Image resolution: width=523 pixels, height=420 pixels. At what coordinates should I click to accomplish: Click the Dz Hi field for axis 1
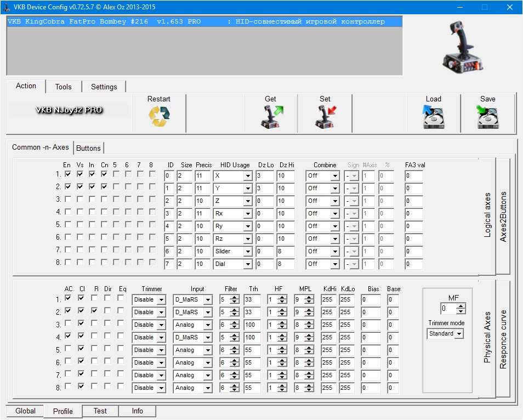(285, 176)
